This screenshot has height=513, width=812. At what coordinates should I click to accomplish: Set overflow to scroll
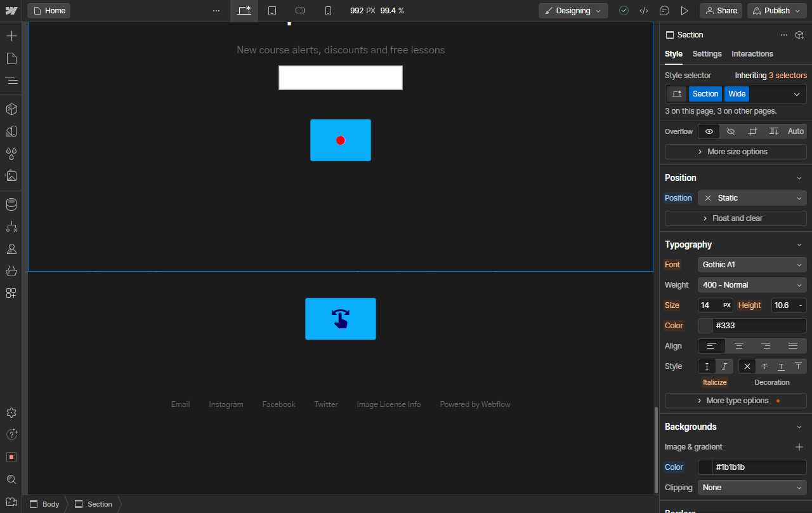click(x=774, y=131)
